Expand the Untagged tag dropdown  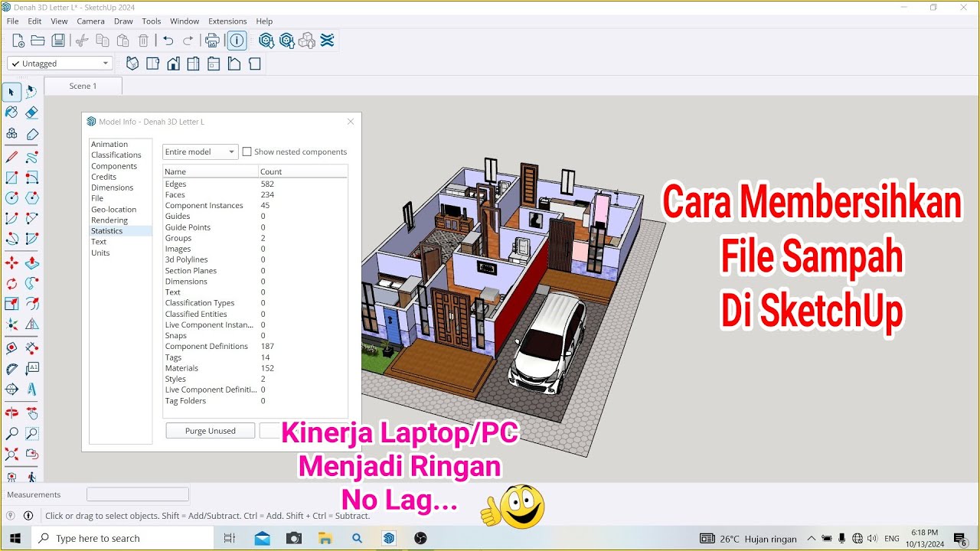click(60, 64)
